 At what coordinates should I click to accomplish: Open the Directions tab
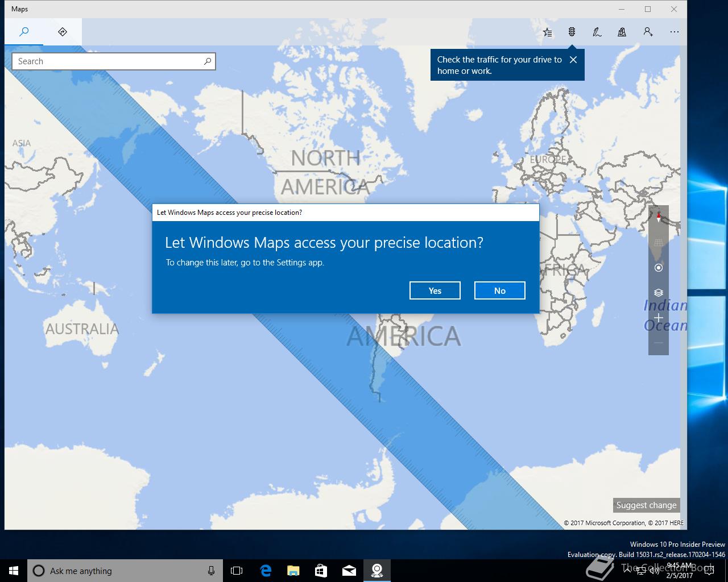pos(63,32)
